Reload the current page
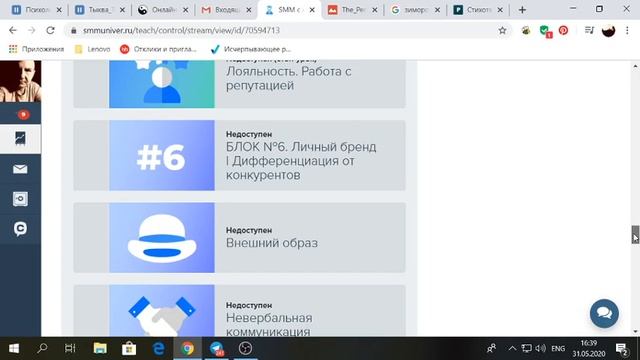The image size is (640, 360). click(x=50, y=30)
